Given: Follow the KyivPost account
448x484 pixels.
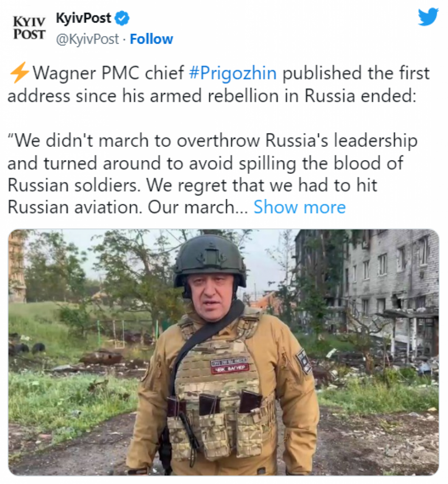Looking at the screenshot, I should coord(151,39).
